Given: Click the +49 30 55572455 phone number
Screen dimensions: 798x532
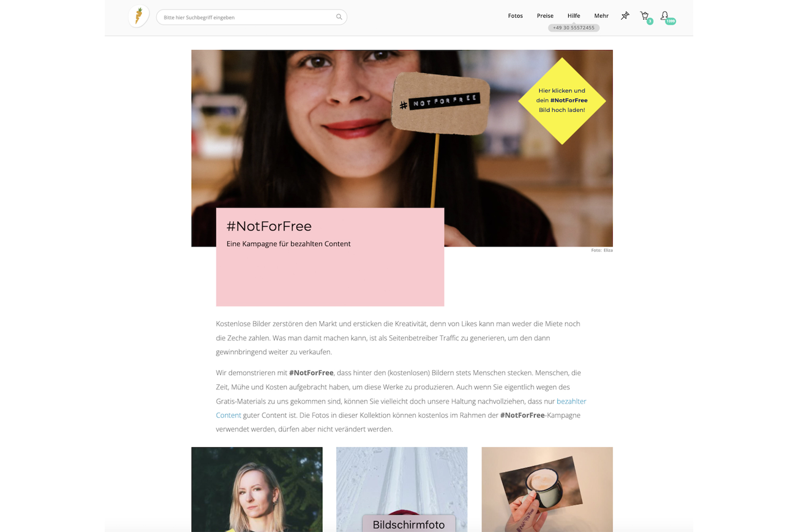Looking at the screenshot, I should (574, 28).
